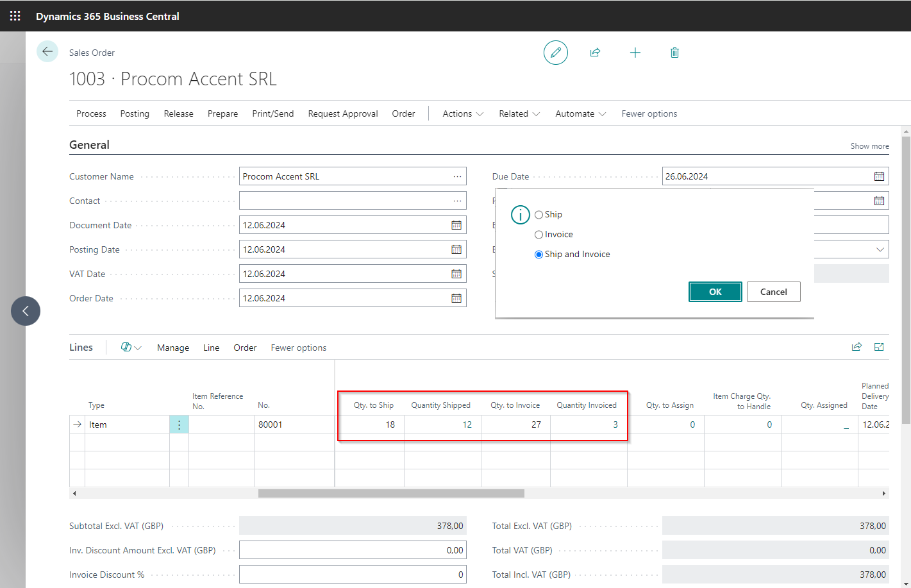
Task: Open the Posting Date calendar picker
Action: pos(456,249)
